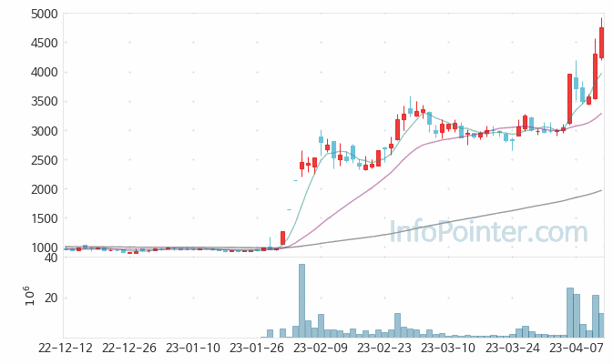Click the 23-02-09 date label
This screenshot has width=613, height=364.
tap(321, 348)
